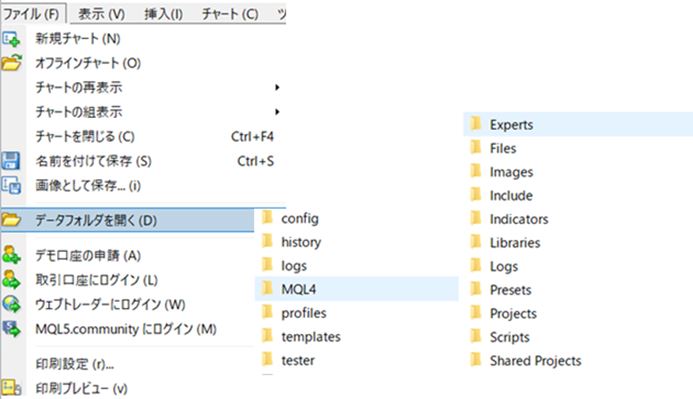Click the web trader globe icon
Viewport: 693px width, 399px height.
[x=11, y=304]
